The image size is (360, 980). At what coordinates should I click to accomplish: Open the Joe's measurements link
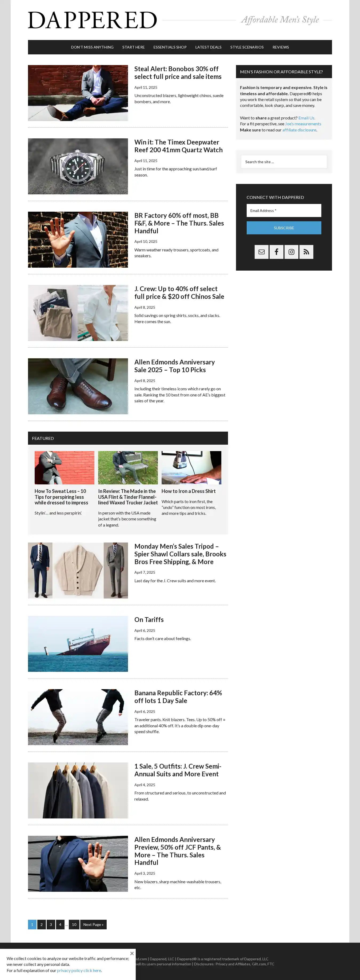click(x=303, y=124)
